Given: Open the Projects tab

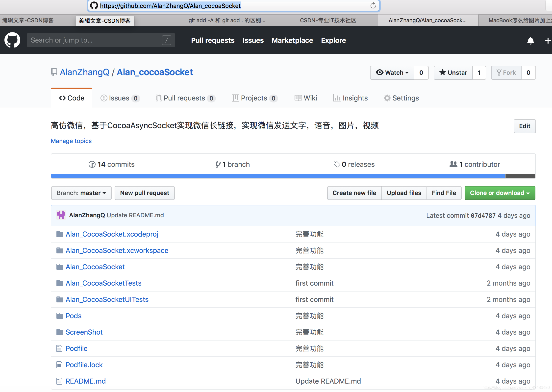Looking at the screenshot, I should pos(255,98).
